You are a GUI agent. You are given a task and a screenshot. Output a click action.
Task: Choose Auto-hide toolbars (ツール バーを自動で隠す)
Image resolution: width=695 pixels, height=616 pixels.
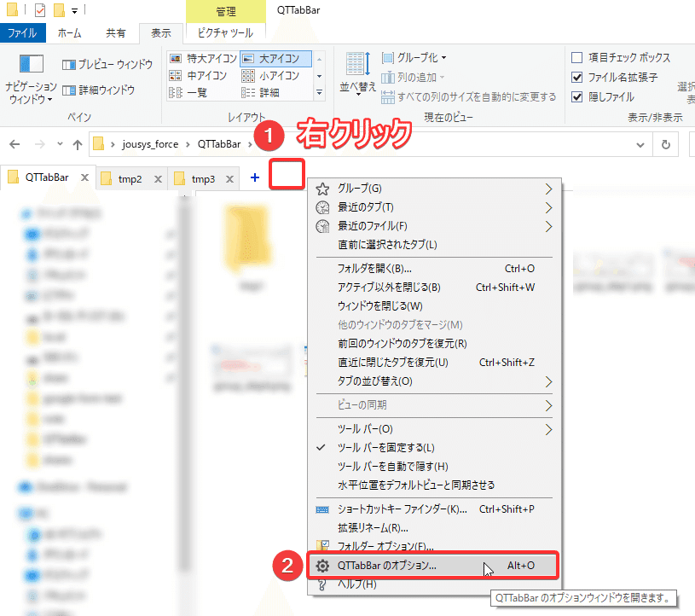(433, 467)
